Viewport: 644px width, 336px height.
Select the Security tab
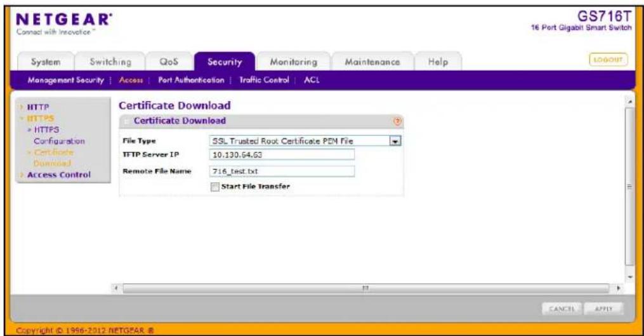(225, 62)
